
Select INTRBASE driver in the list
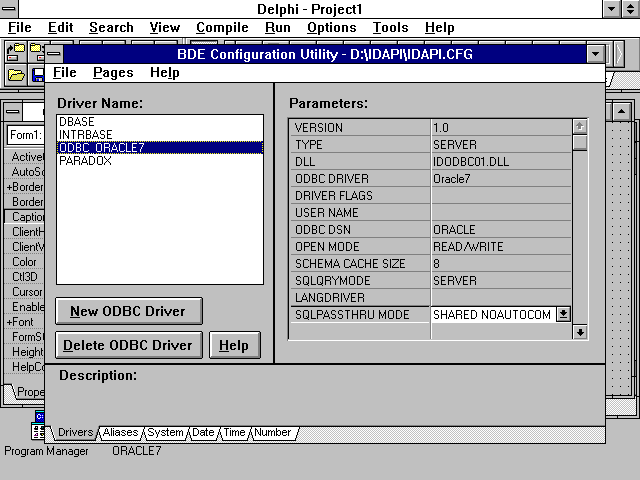pyautogui.click(x=85, y=134)
